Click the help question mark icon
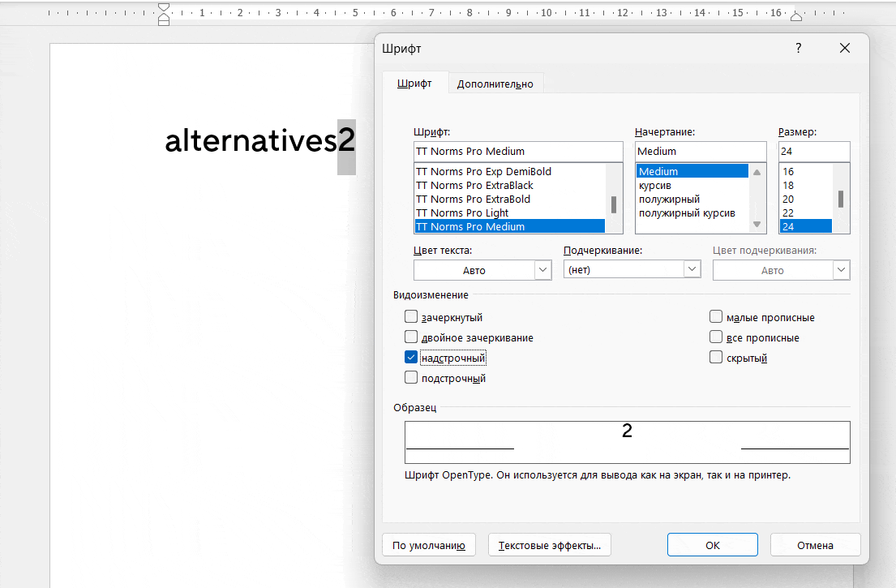The height and width of the screenshot is (588, 896). pyautogui.click(x=798, y=49)
